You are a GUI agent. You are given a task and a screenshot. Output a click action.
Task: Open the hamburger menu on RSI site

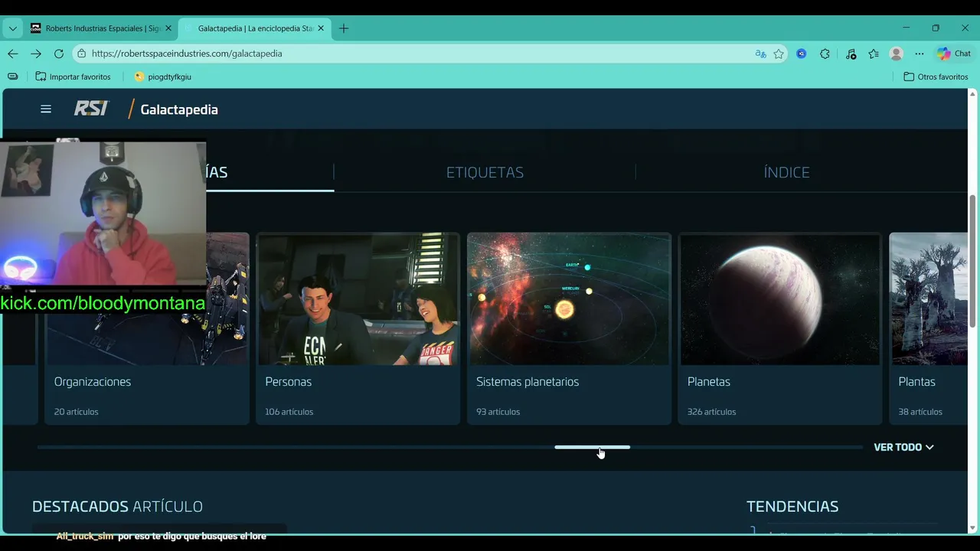point(46,109)
